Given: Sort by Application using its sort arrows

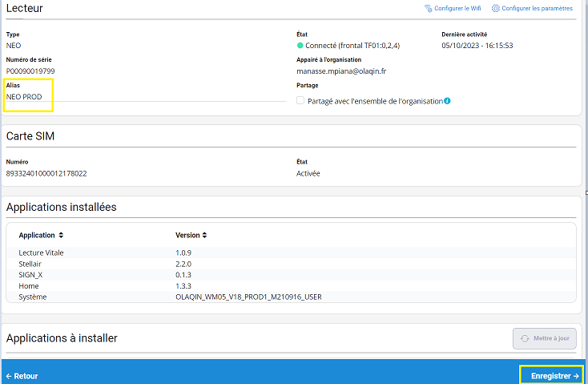Looking at the screenshot, I should tap(61, 236).
